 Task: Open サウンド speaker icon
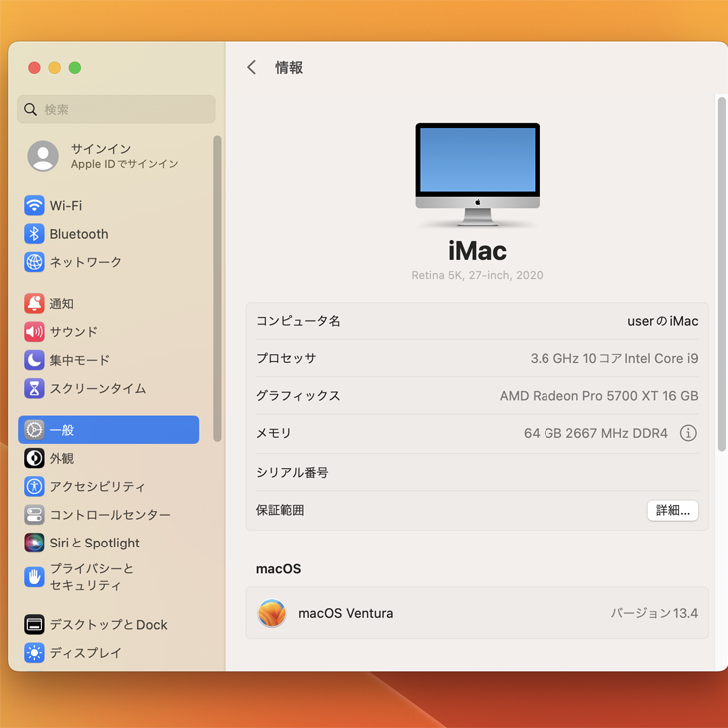(34, 332)
